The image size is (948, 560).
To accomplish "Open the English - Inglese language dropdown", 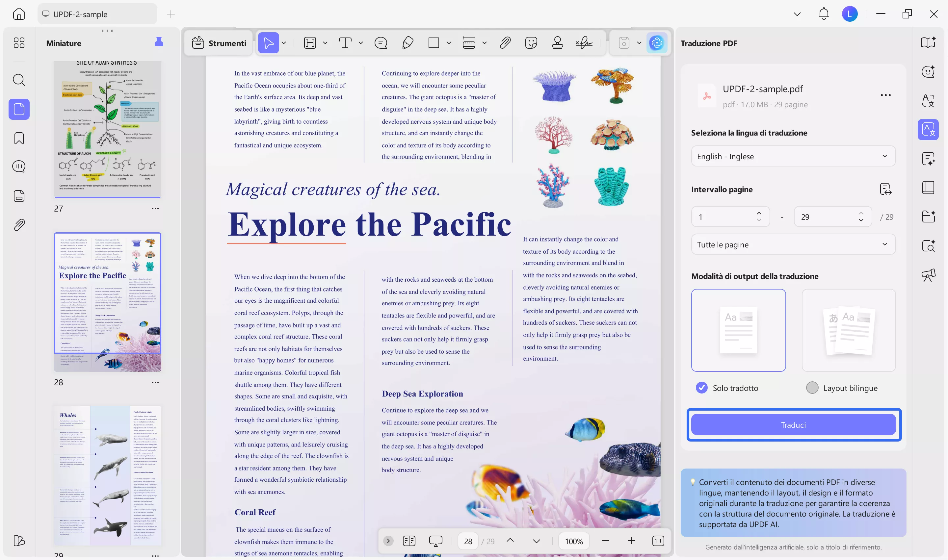I will 793,156.
